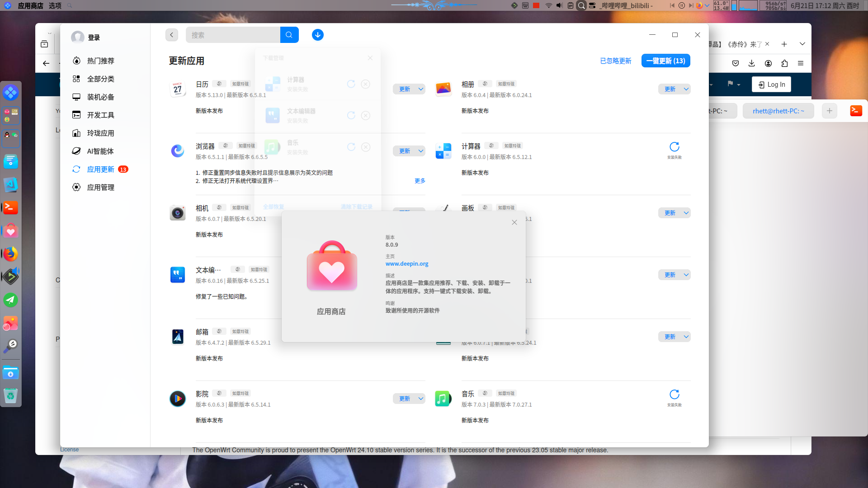
Task: Open the www.deepin.org homepage link
Action: 407,264
